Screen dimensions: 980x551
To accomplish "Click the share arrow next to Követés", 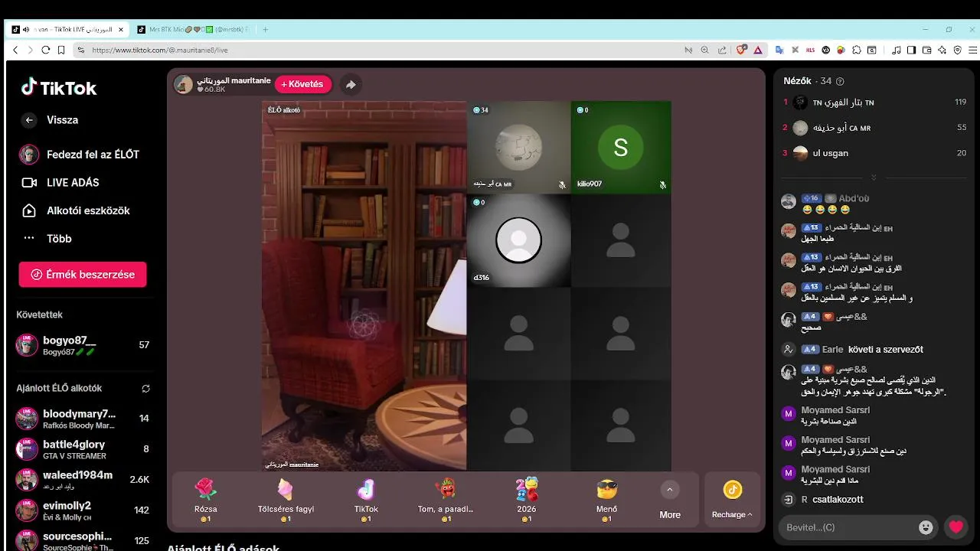I will click(351, 85).
